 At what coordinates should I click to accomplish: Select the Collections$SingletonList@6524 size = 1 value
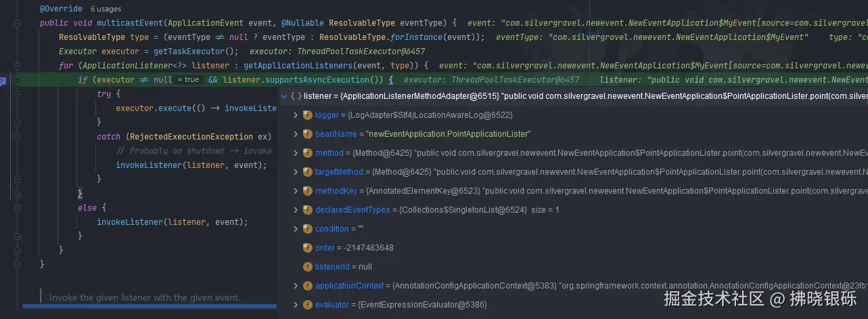479,210
